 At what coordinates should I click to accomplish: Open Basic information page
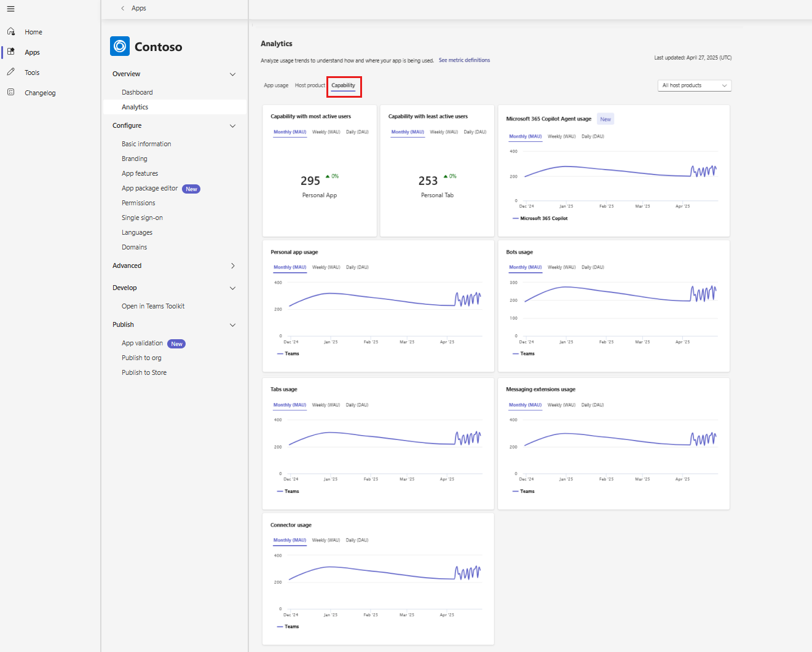(x=146, y=144)
